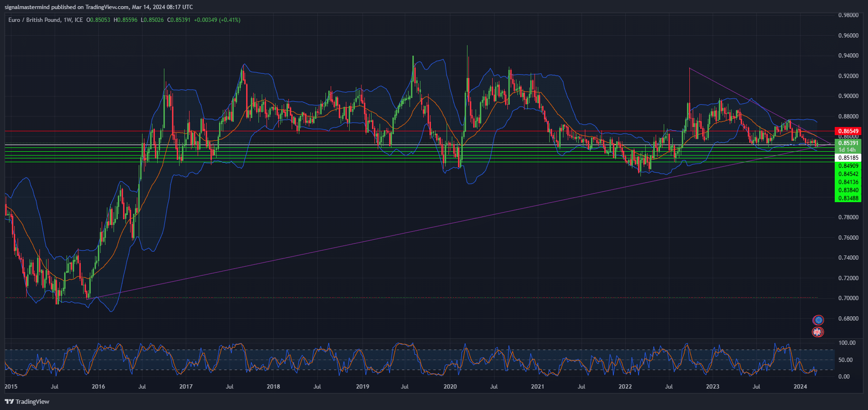Open the TradingView logo link at bottom left
868x410 pixels.
27,401
